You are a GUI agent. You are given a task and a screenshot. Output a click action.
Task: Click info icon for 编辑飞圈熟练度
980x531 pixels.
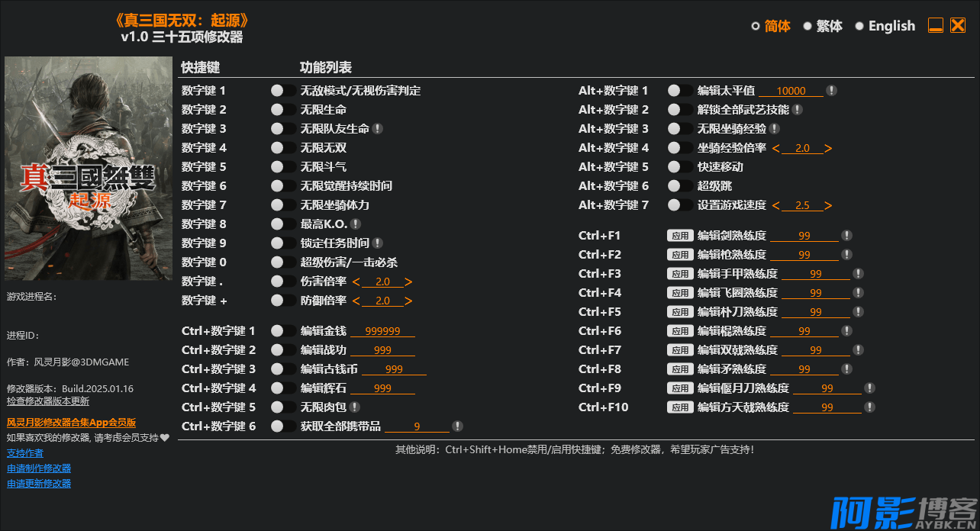[858, 293]
